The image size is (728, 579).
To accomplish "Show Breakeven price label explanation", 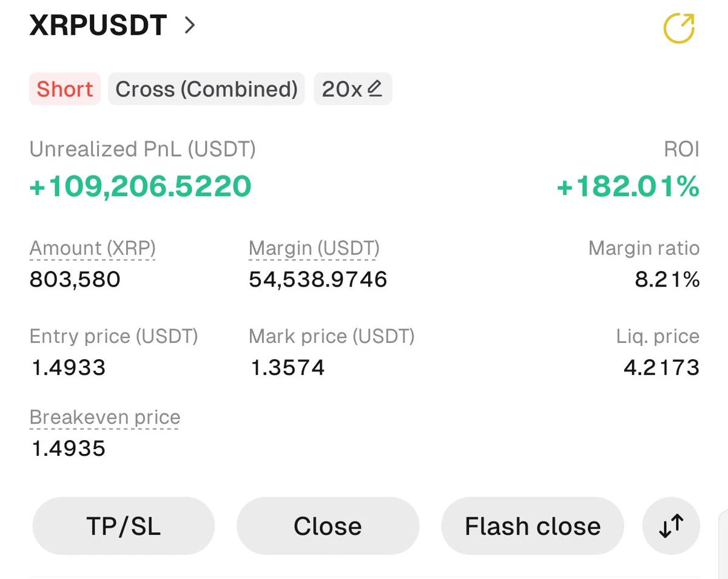I will click(105, 418).
